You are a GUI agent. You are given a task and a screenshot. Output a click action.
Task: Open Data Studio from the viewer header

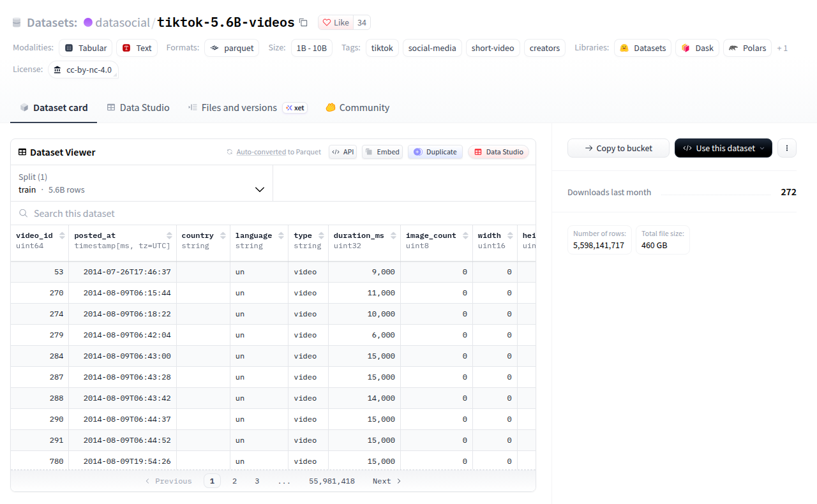pos(498,152)
